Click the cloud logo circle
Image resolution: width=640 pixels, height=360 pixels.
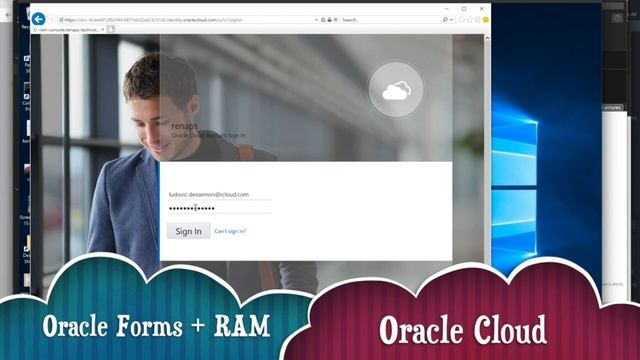pos(396,90)
